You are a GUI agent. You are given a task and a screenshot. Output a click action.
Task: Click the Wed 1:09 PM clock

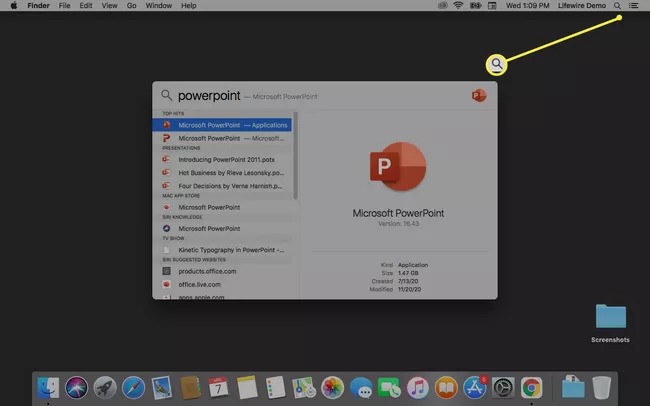527,5
